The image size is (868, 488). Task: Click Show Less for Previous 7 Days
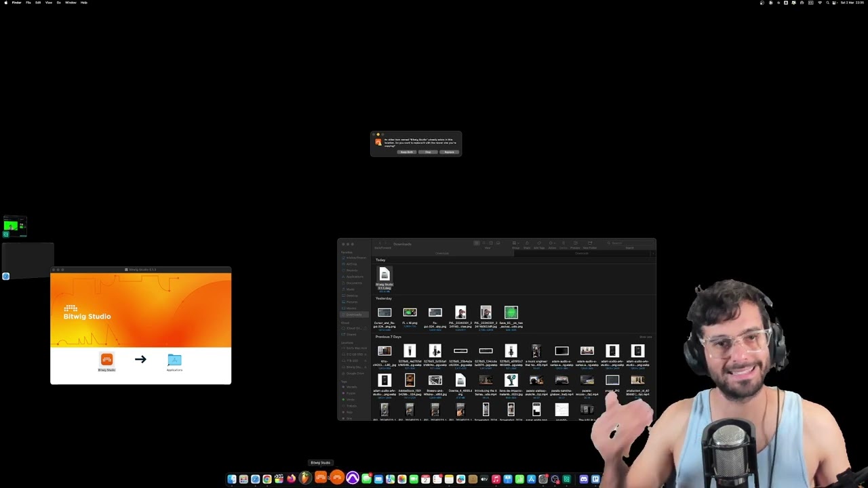[646, 337]
